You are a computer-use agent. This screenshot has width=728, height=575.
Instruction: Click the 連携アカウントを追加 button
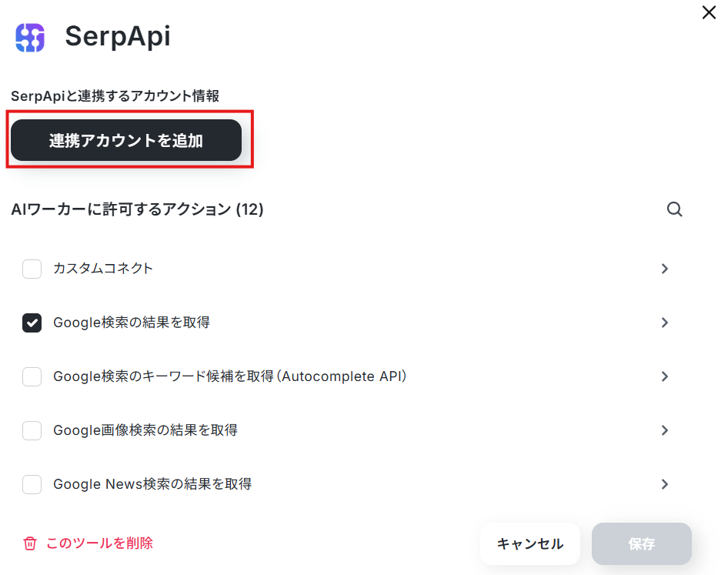click(x=126, y=140)
